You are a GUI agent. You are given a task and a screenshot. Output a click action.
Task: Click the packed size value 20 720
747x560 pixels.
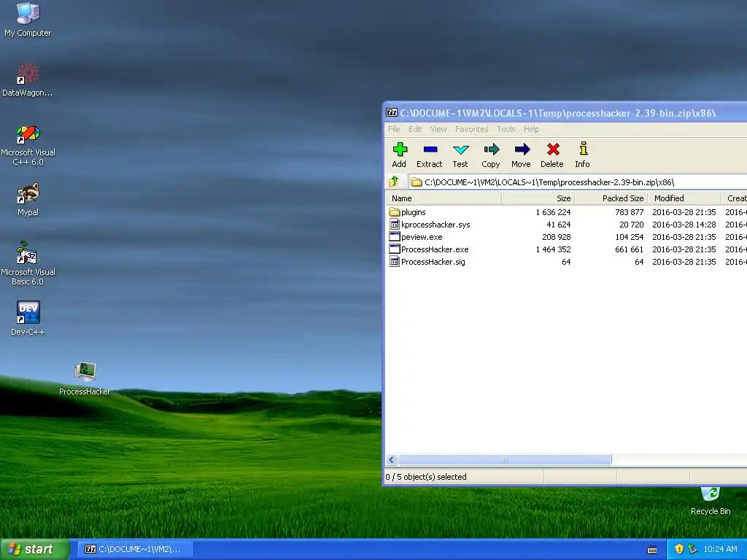coord(632,225)
